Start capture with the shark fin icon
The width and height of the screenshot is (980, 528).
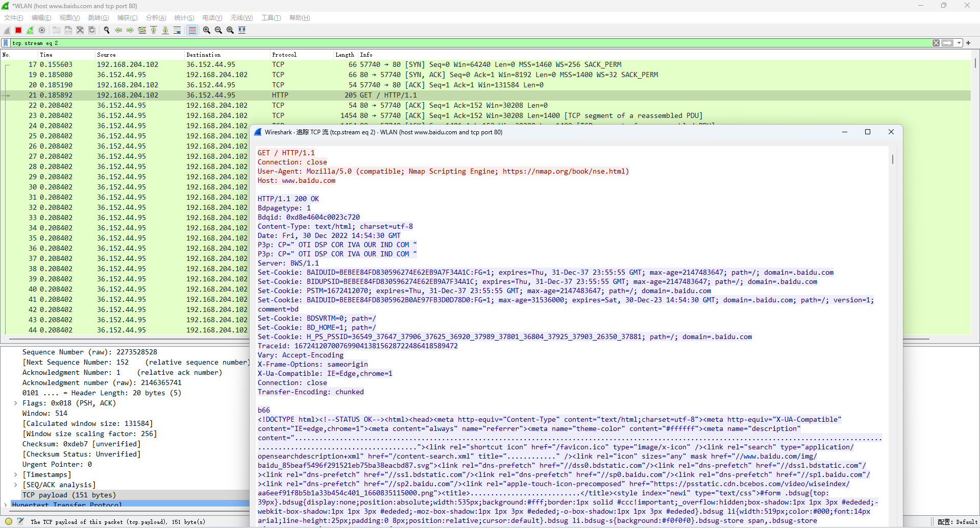pyautogui.click(x=7, y=30)
